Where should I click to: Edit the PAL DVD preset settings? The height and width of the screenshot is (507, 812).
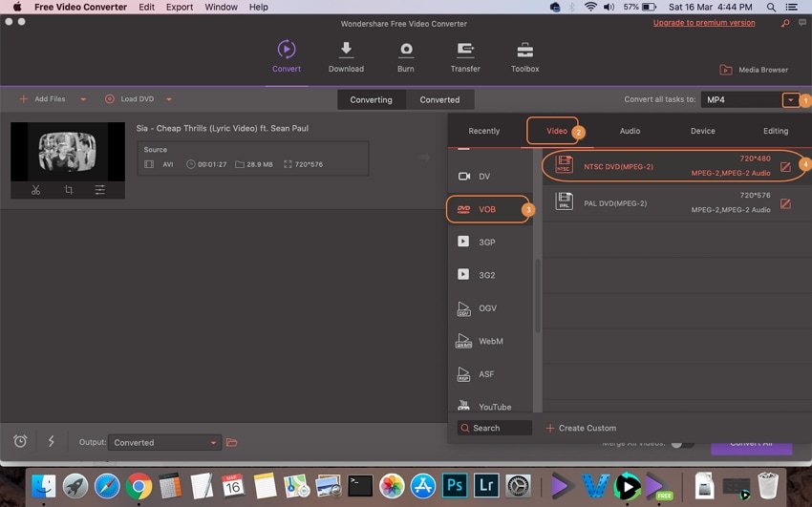tap(785, 203)
